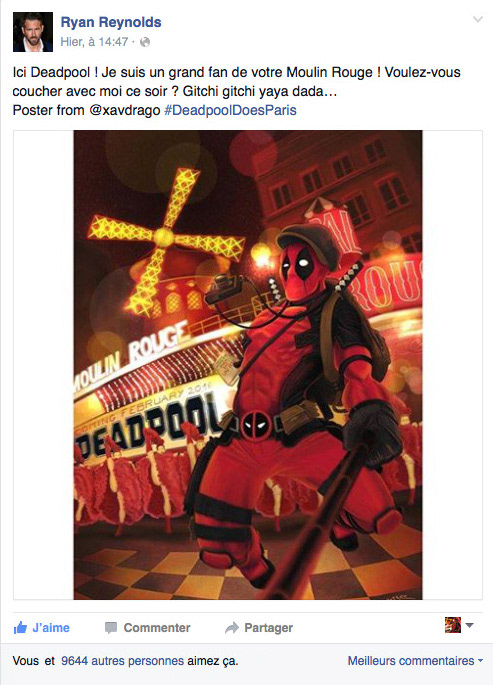Open the 9644 autres personnes link
The image size is (493, 685).
coord(122,661)
